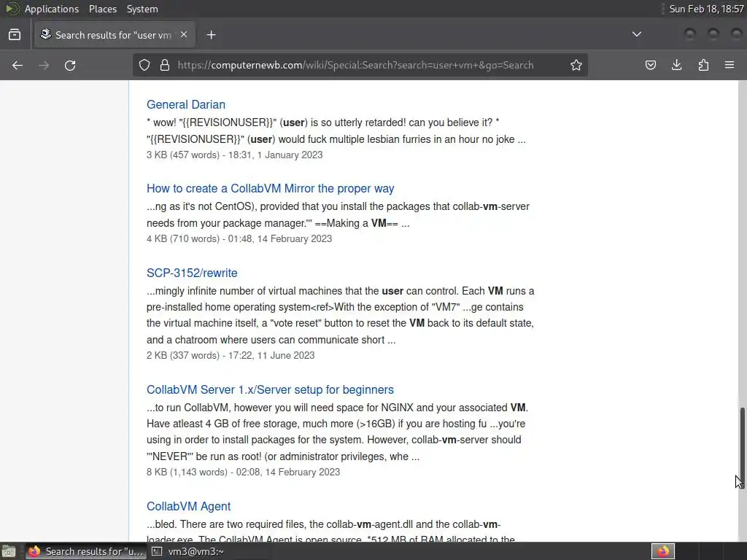Open the Extensions puzzle icon
Screen dimensions: 747x560
[703, 65]
